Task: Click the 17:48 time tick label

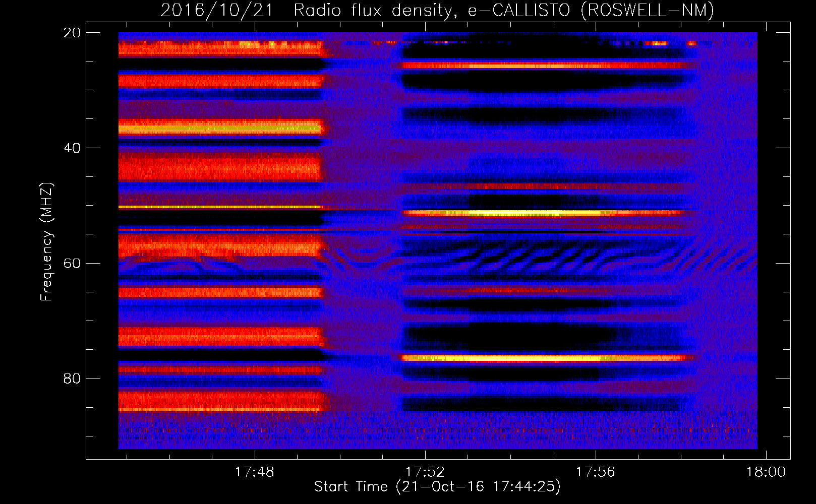Action: pyautogui.click(x=255, y=472)
